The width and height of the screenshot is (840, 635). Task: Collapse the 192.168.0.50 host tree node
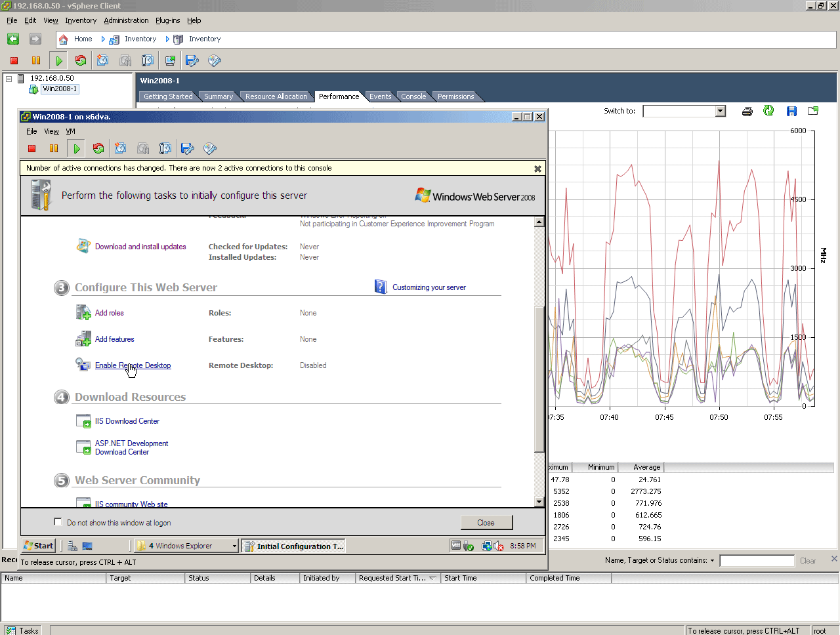point(9,79)
